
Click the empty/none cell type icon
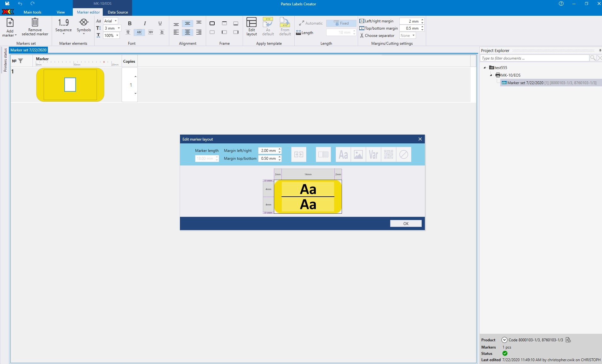click(x=404, y=154)
